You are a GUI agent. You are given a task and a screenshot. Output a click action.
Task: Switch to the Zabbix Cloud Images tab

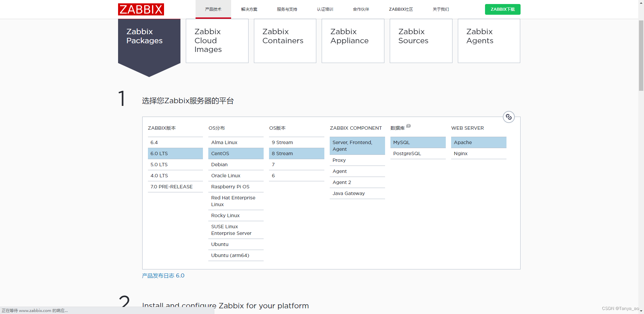tap(217, 41)
